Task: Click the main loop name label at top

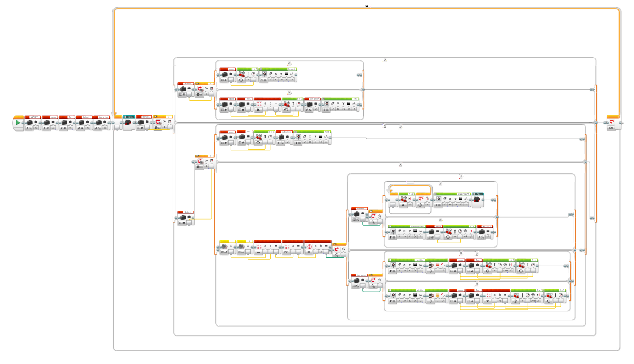Action: [x=367, y=6]
